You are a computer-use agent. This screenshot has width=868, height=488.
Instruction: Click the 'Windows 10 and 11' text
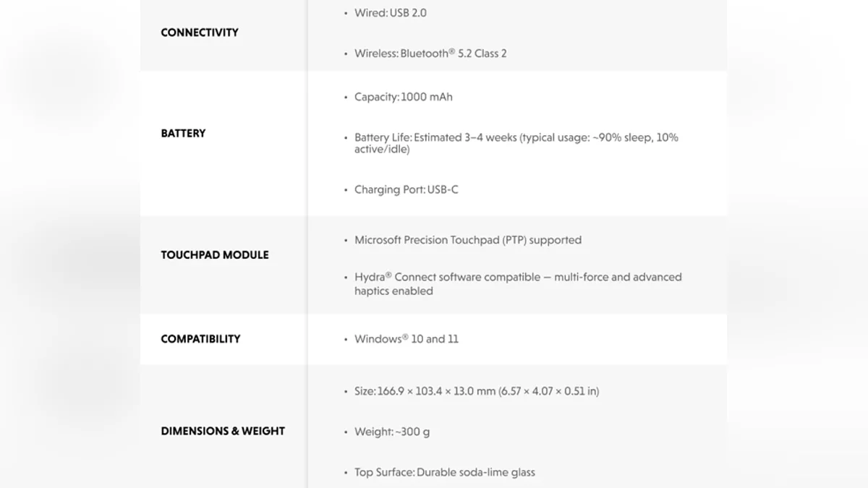coord(406,339)
